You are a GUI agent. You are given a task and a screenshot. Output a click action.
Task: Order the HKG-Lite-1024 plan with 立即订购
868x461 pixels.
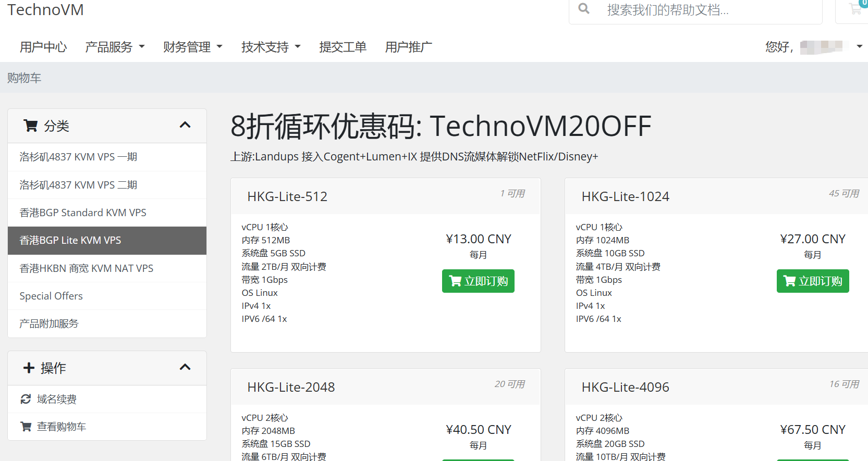(812, 281)
